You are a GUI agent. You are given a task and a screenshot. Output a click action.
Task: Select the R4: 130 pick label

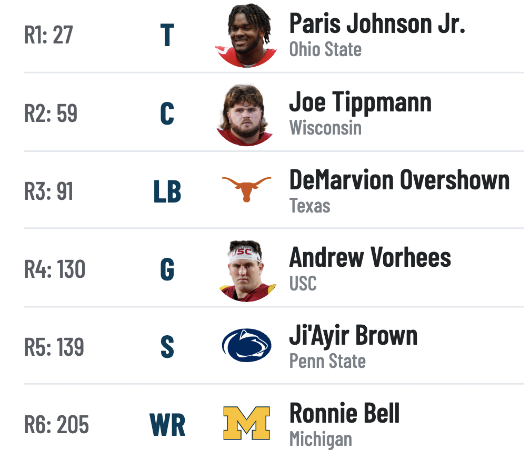[55, 269]
